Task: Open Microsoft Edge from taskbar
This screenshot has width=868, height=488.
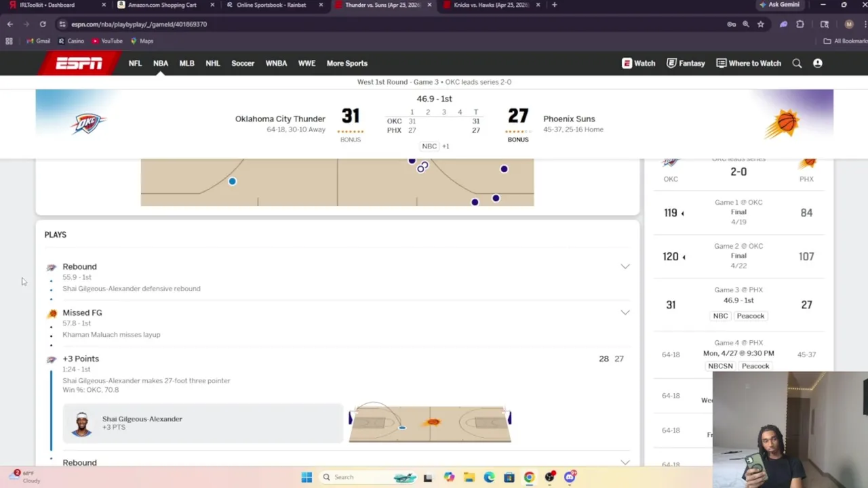Action: pos(489,477)
